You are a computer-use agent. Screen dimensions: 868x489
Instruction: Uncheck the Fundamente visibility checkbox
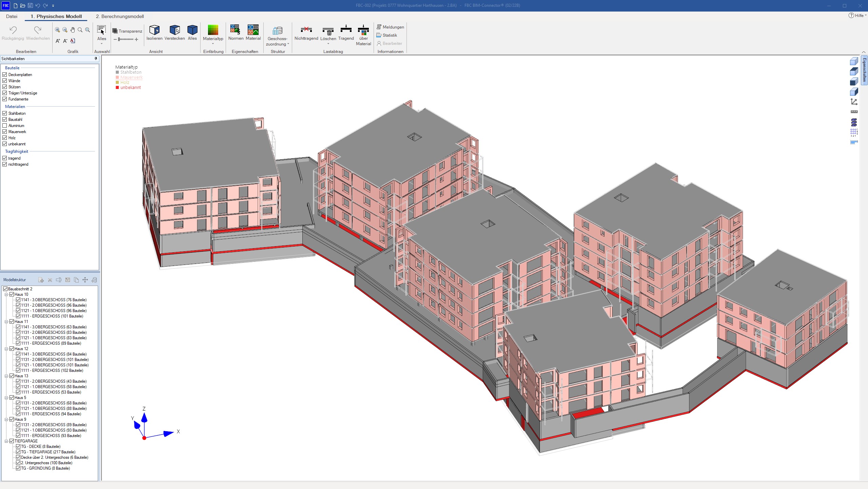pos(5,99)
